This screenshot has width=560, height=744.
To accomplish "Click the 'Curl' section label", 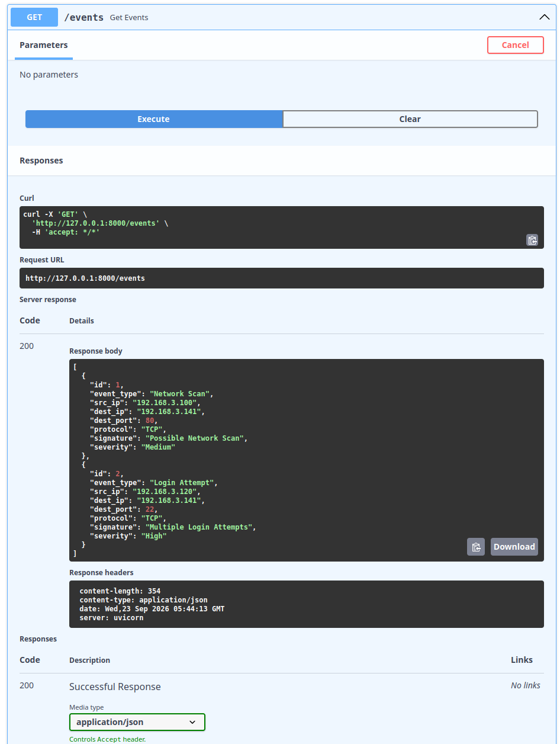I will point(27,198).
